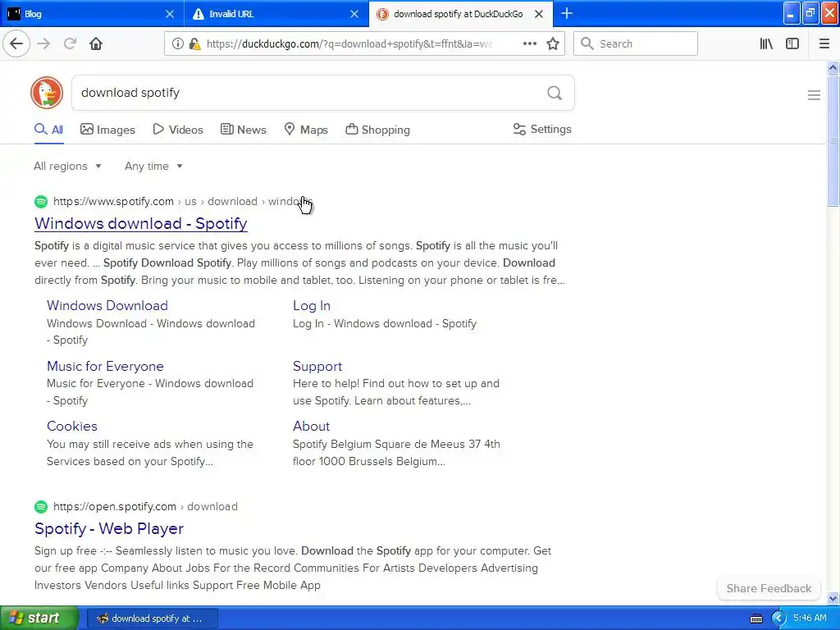Image resolution: width=840 pixels, height=630 pixels.
Task: Open DuckDuckGo search Settings
Action: (x=542, y=129)
